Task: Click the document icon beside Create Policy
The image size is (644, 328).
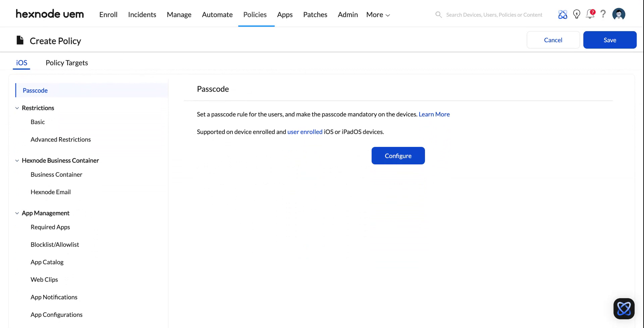Action: tap(19, 40)
